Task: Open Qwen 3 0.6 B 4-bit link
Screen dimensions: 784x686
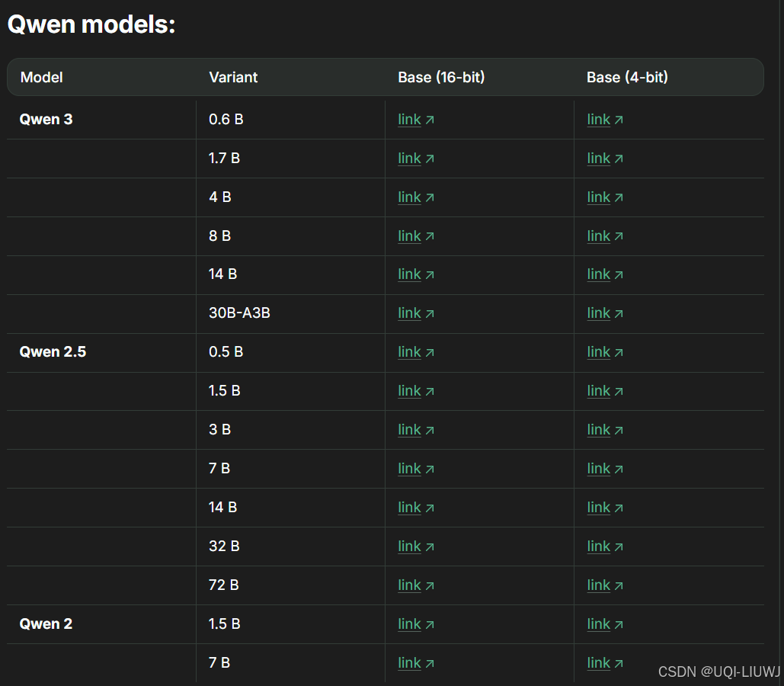Action: tap(604, 120)
